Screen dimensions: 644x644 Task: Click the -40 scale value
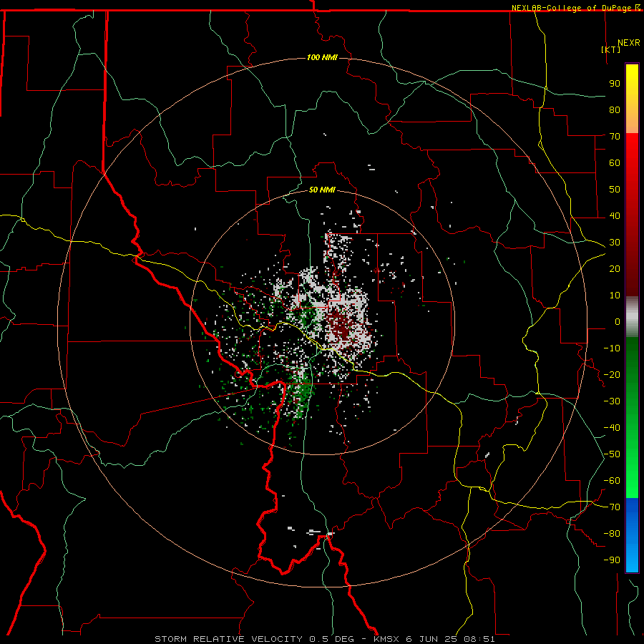tap(612, 428)
